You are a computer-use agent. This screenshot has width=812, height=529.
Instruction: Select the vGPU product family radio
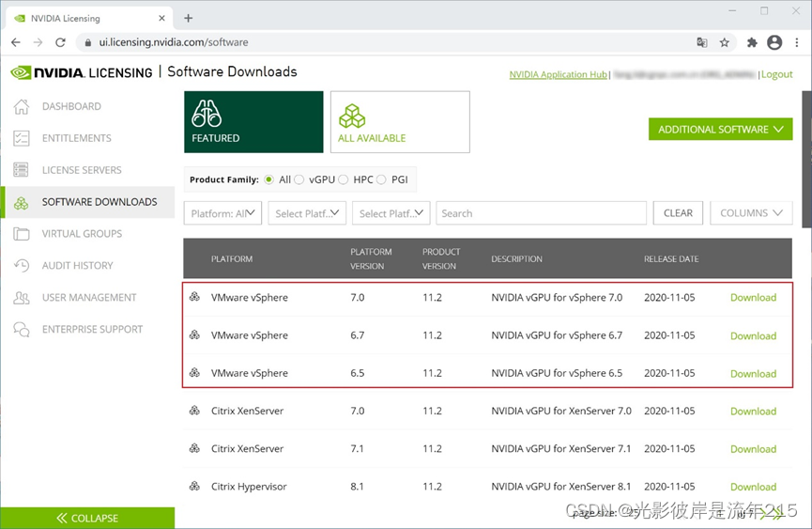point(299,179)
